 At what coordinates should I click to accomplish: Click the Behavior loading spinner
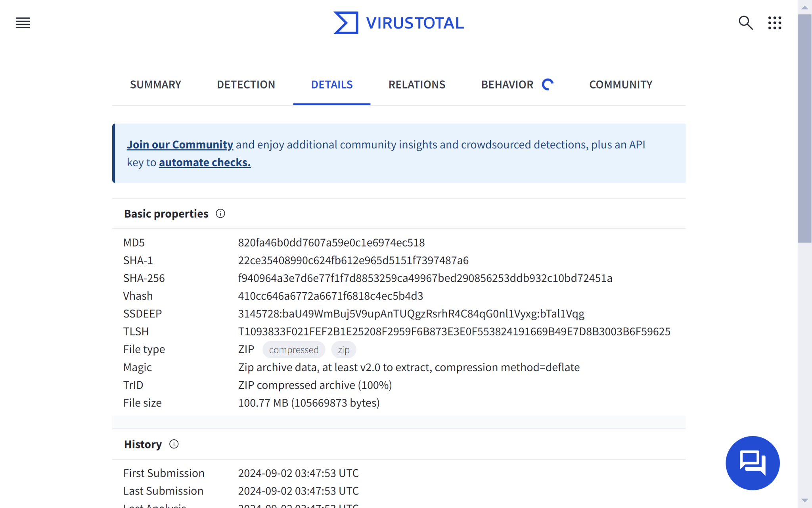[x=548, y=84]
